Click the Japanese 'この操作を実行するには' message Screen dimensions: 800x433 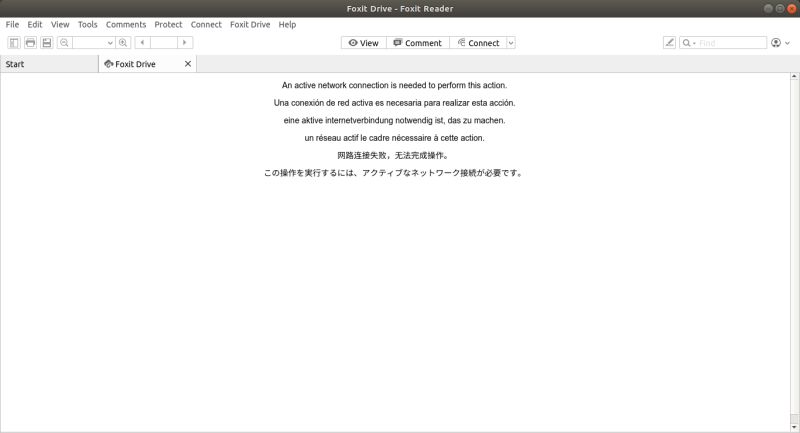tap(393, 173)
